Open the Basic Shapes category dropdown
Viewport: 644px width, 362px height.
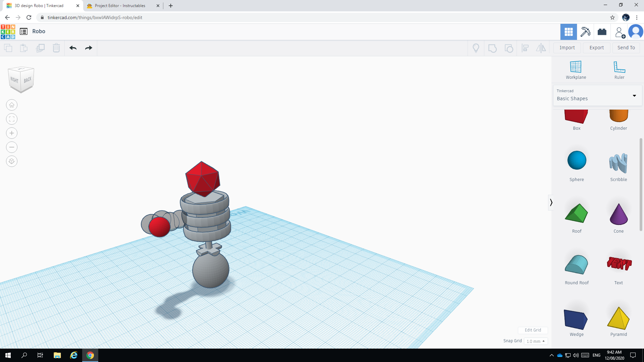pyautogui.click(x=597, y=96)
